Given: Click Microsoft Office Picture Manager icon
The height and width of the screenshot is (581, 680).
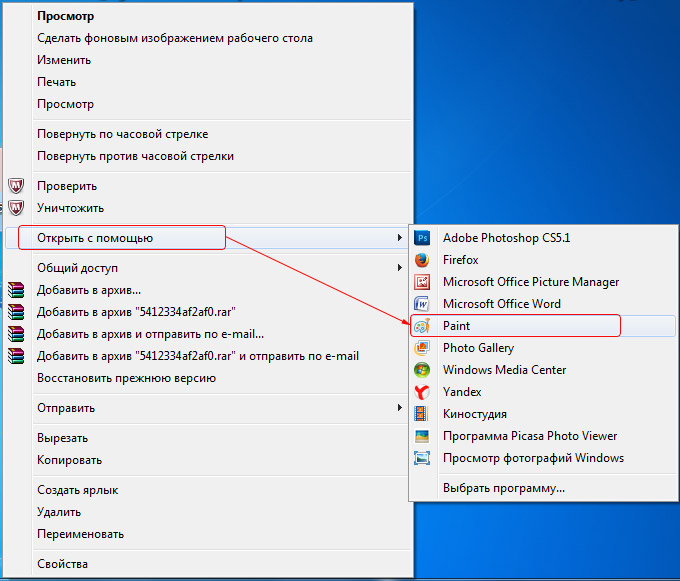Looking at the screenshot, I should click(422, 282).
